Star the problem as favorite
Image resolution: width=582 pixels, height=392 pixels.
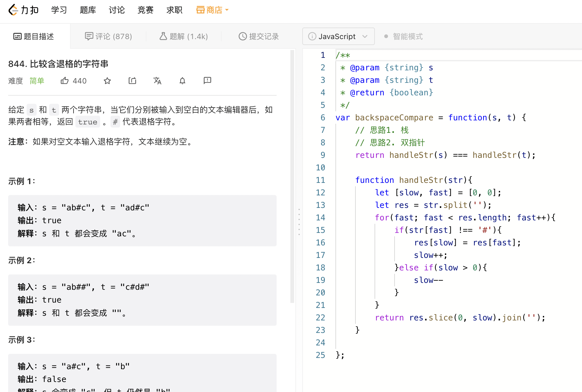107,81
